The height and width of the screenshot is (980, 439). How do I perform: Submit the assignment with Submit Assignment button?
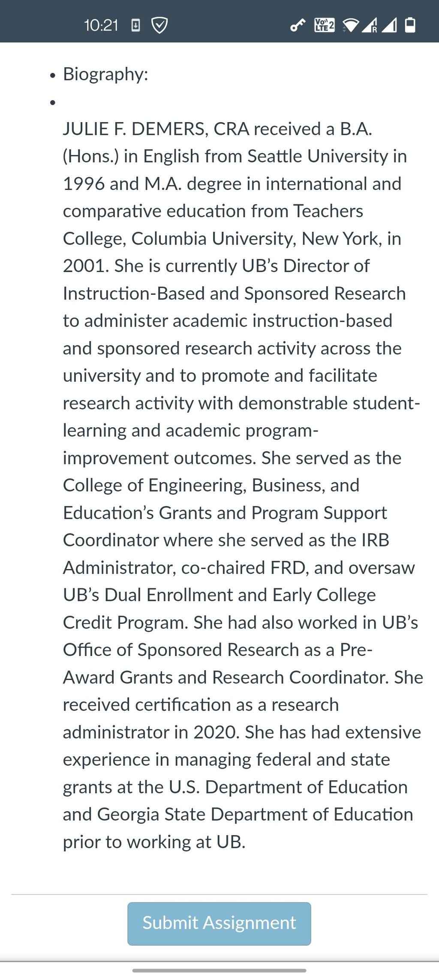pyautogui.click(x=219, y=923)
